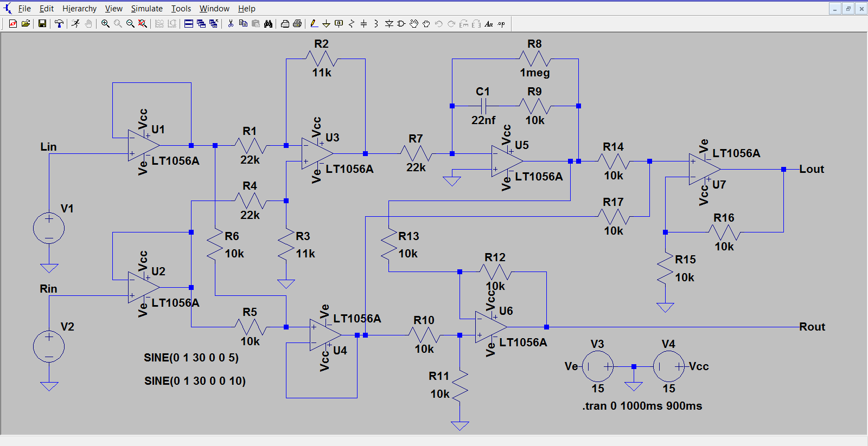The image size is (868, 446).
Task: Select the Place Ground symbol tool
Action: (326, 24)
